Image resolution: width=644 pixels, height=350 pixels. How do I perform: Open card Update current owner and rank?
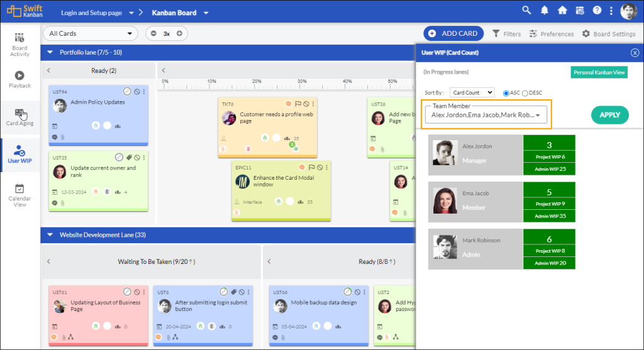pyautogui.click(x=103, y=172)
